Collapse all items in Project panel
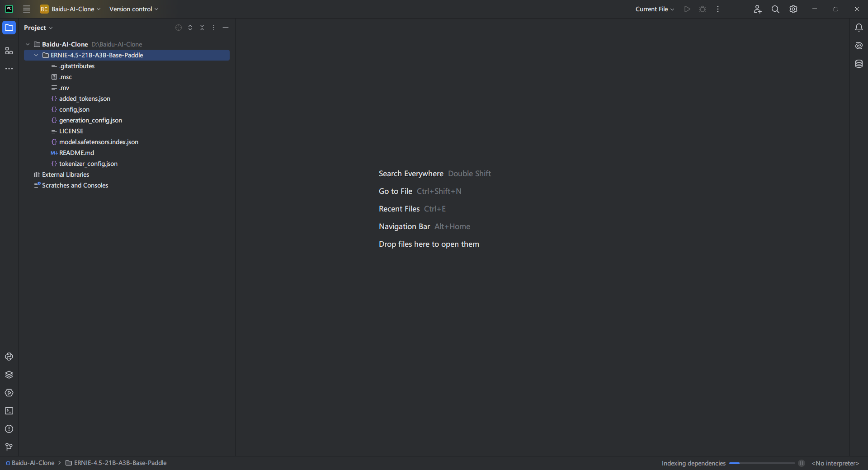868x470 pixels. [x=202, y=28]
